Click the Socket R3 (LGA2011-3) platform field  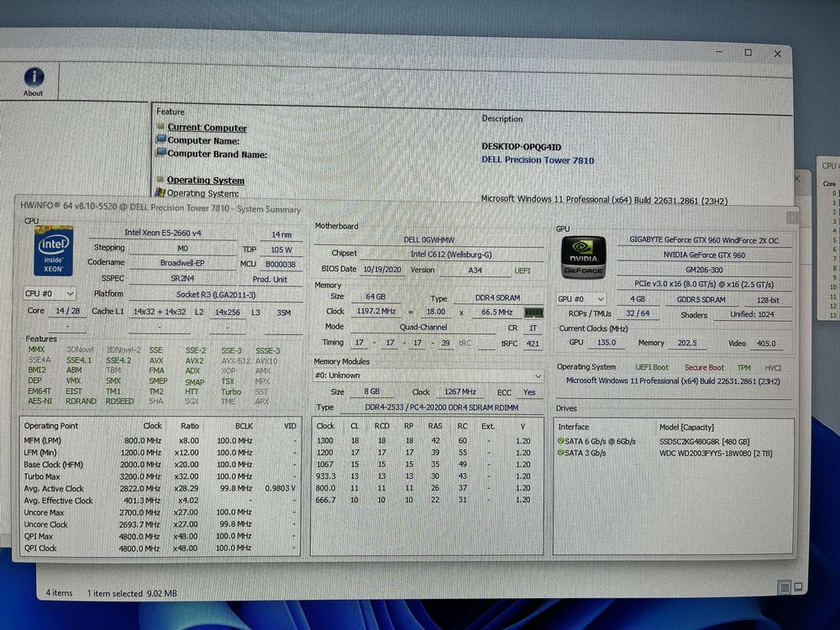pyautogui.click(x=216, y=295)
